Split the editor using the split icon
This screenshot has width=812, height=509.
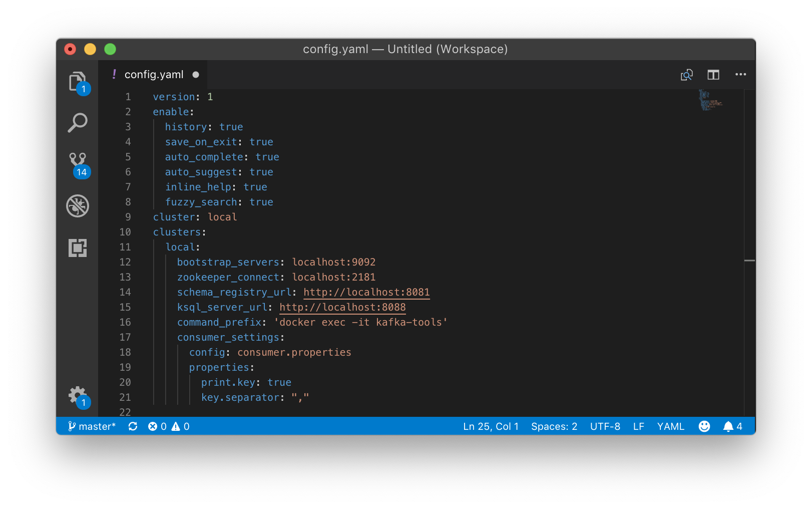click(713, 74)
